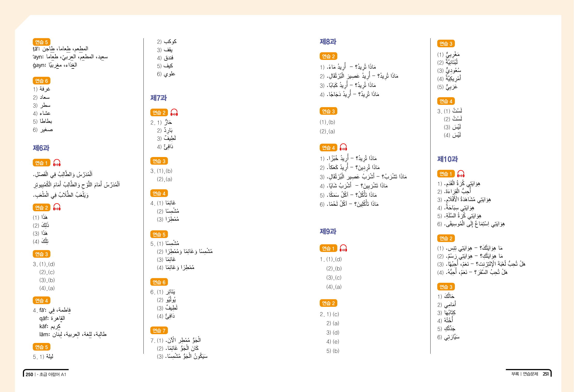This screenshot has width=574, height=392.
Task: Click page number 250 in footer
Action: tap(29, 374)
